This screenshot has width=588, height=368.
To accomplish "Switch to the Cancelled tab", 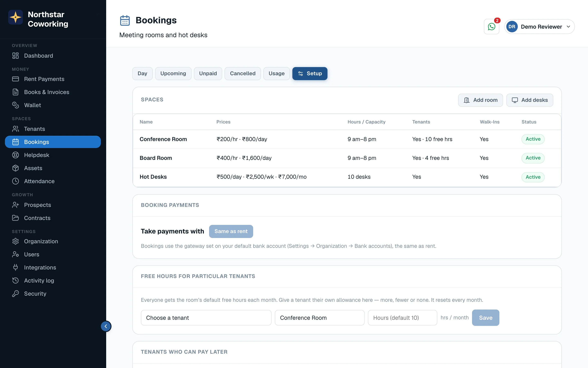I will coord(243,74).
